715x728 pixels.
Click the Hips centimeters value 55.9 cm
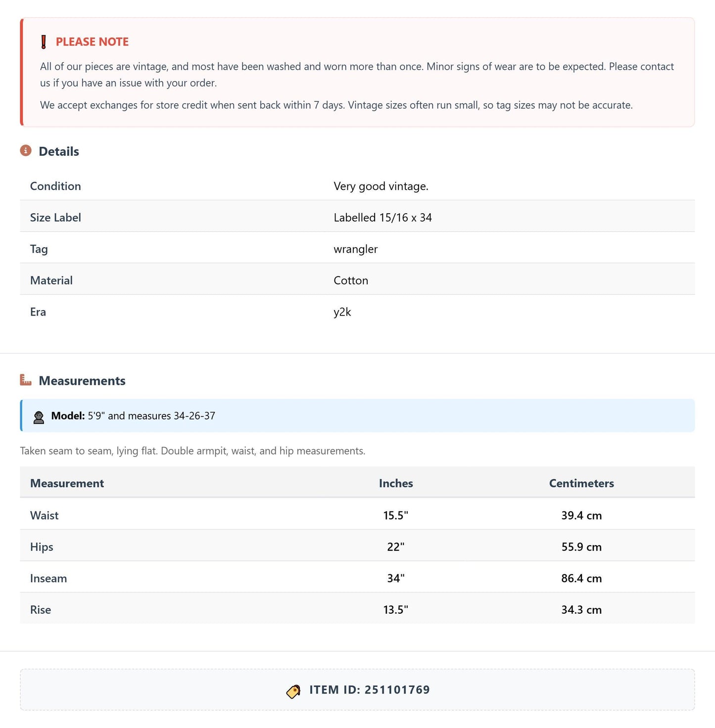pyautogui.click(x=581, y=547)
